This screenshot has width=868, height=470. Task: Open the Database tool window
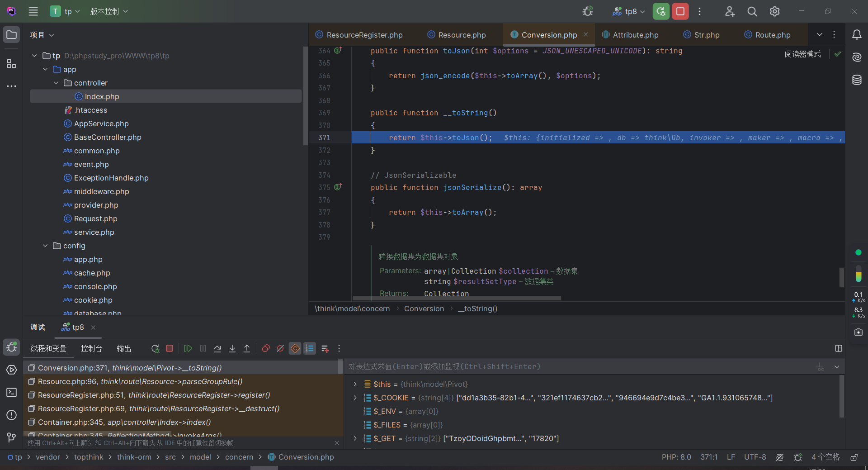click(x=857, y=80)
